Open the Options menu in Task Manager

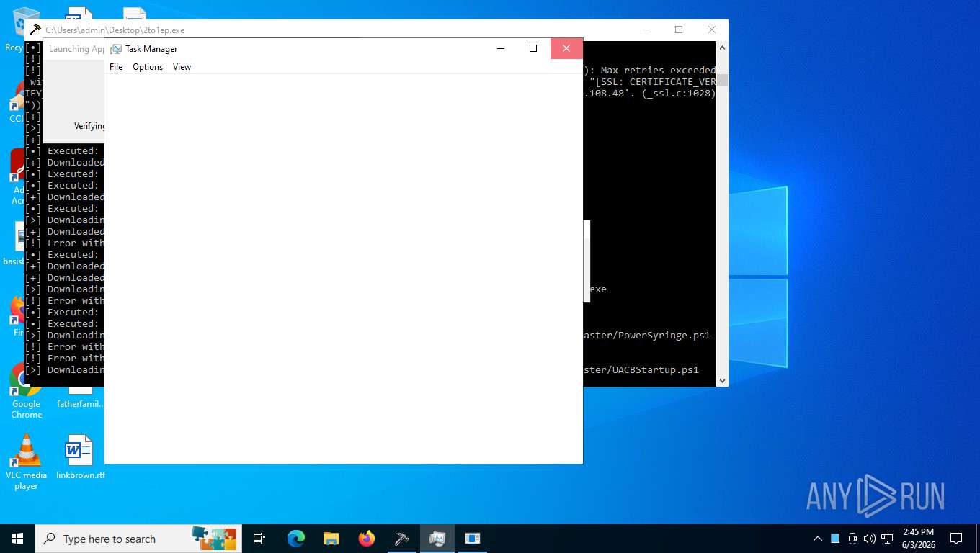(x=148, y=67)
